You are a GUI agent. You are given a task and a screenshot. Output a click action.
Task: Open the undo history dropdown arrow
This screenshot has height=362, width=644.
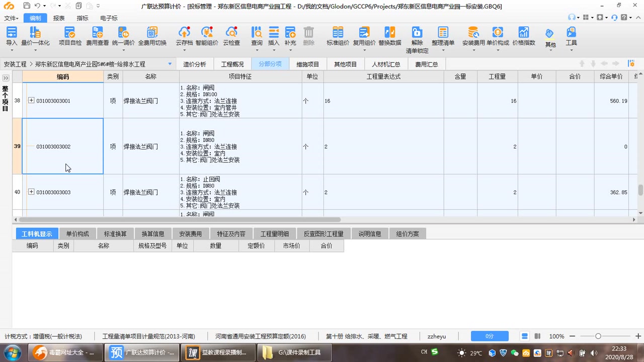(x=45, y=6)
